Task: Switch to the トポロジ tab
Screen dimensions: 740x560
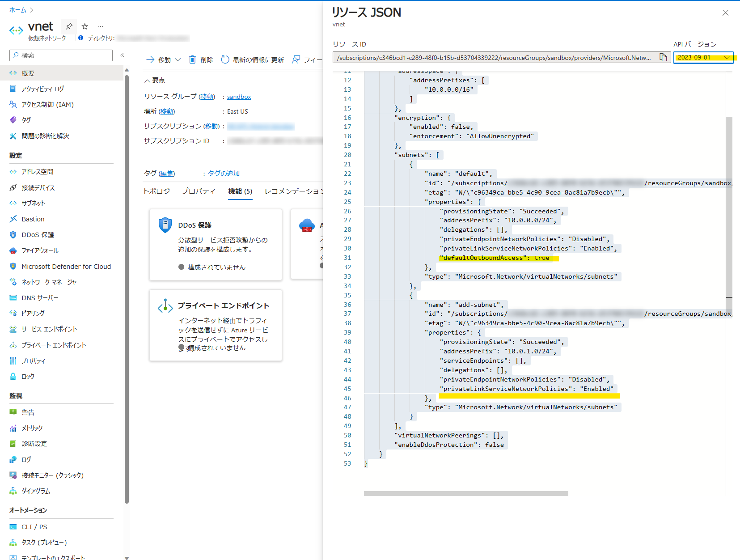Action: (x=156, y=191)
